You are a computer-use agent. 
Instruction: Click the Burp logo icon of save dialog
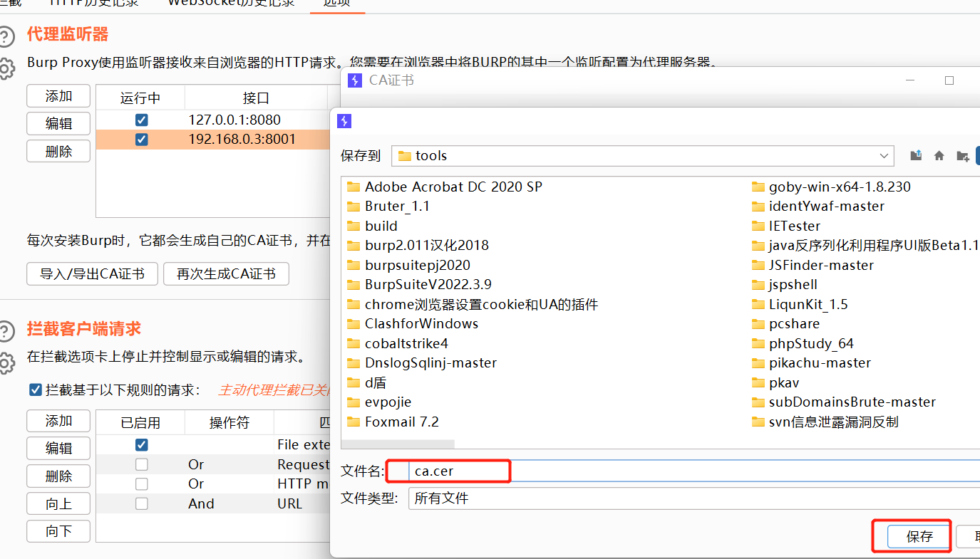point(344,121)
